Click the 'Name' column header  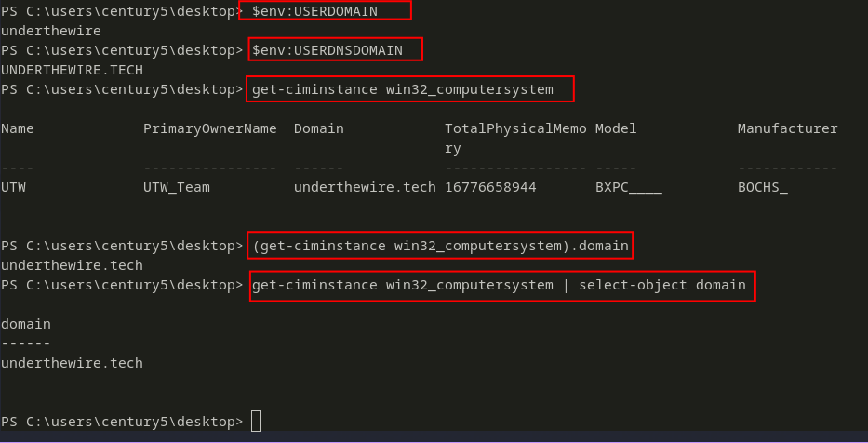pos(17,128)
